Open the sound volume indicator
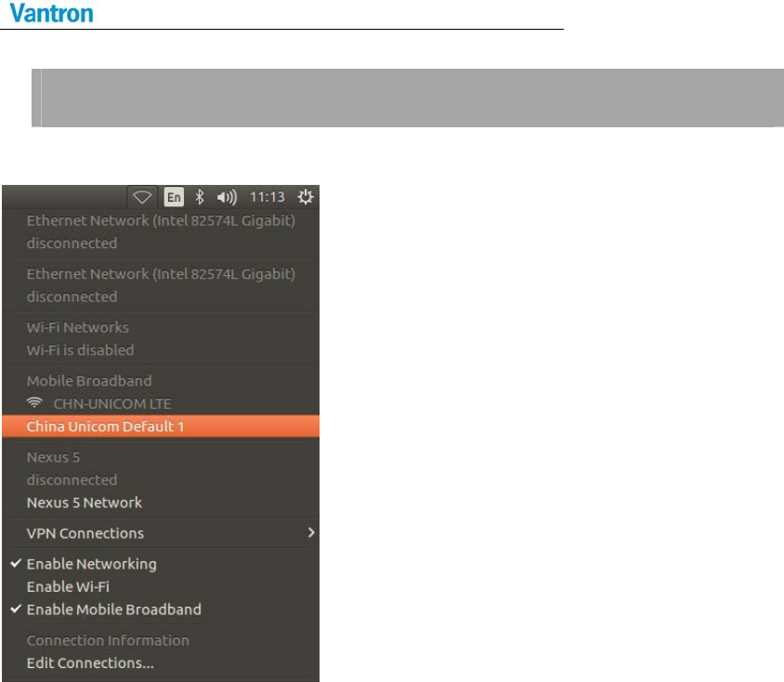 227,197
